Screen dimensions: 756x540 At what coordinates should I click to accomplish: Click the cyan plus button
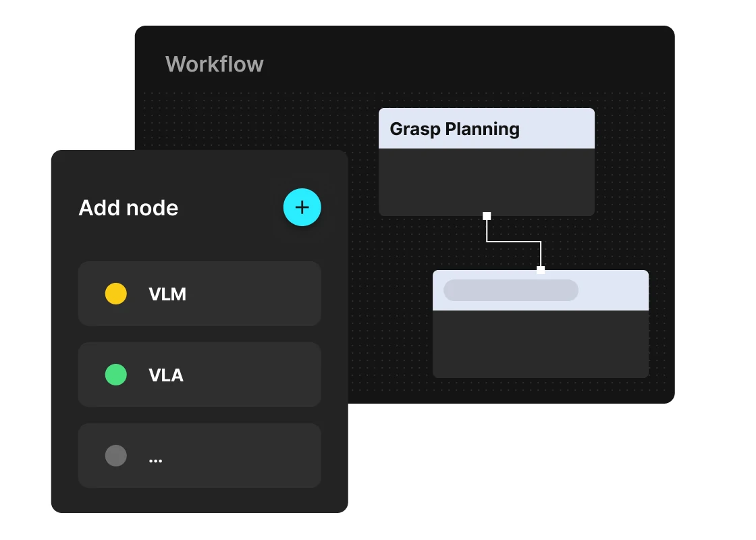click(x=302, y=207)
